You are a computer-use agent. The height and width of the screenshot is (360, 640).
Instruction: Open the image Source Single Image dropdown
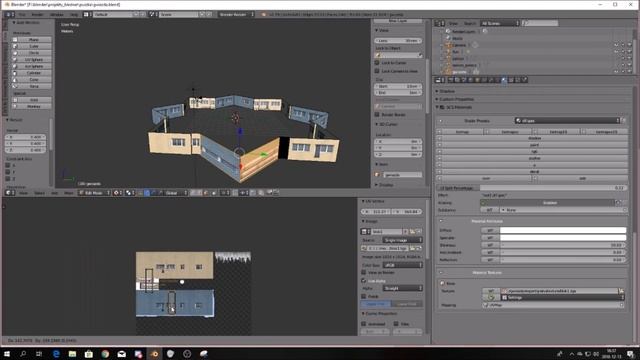[x=402, y=240]
